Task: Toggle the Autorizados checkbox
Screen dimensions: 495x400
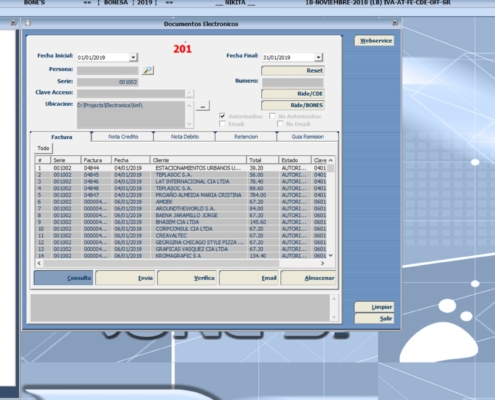Action: click(222, 116)
